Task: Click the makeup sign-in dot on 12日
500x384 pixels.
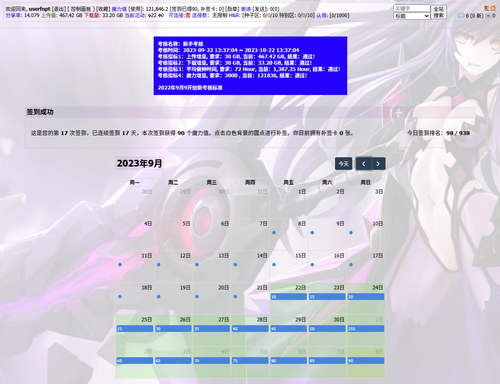Action: click(159, 265)
